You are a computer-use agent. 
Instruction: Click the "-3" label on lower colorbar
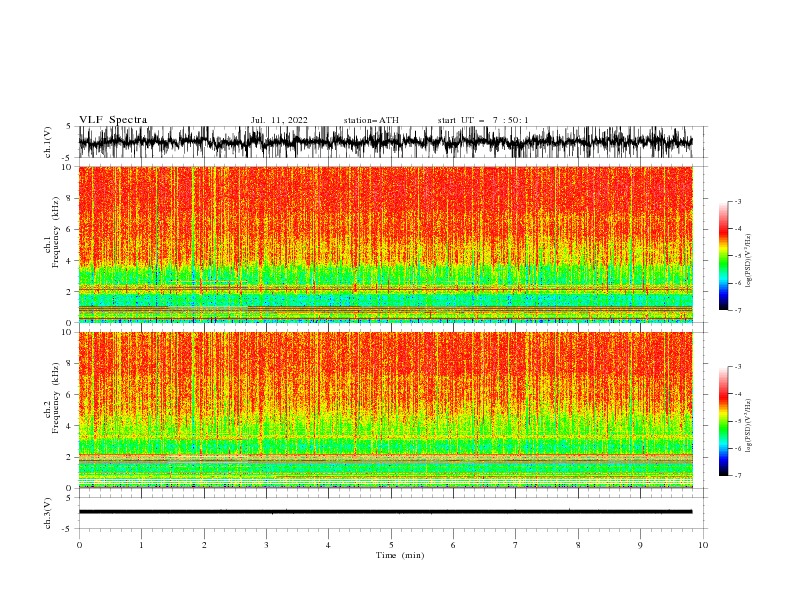(738, 367)
